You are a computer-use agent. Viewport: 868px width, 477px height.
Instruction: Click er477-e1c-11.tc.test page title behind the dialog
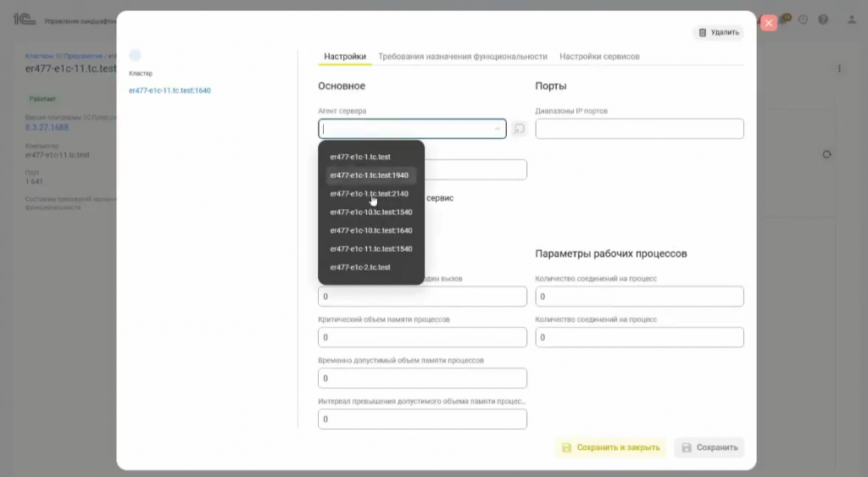(x=71, y=69)
